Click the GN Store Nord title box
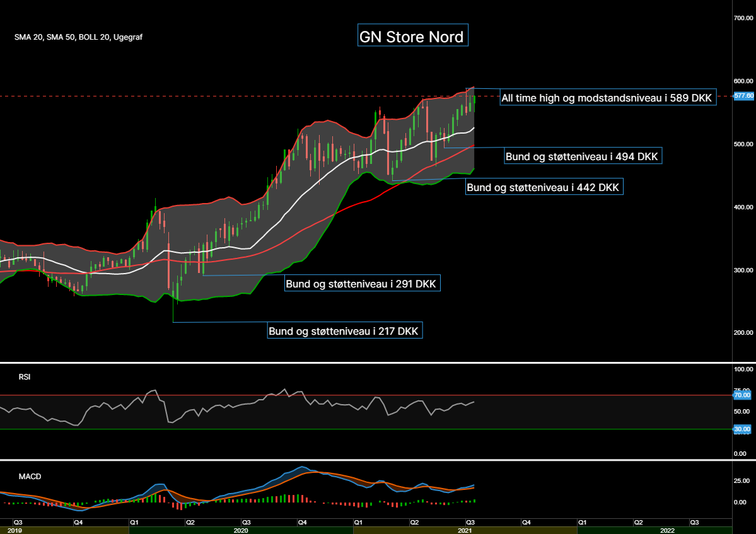 pyautogui.click(x=413, y=35)
